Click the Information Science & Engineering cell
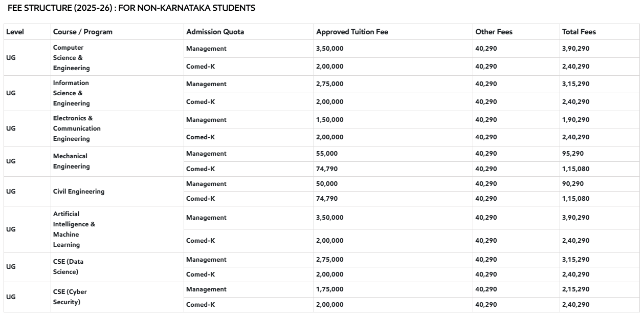The height and width of the screenshot is (316, 644). [x=72, y=93]
